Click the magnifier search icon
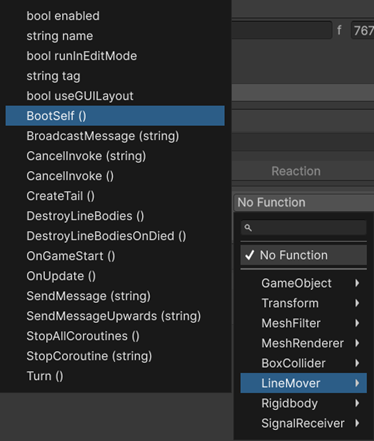 pyautogui.click(x=248, y=228)
